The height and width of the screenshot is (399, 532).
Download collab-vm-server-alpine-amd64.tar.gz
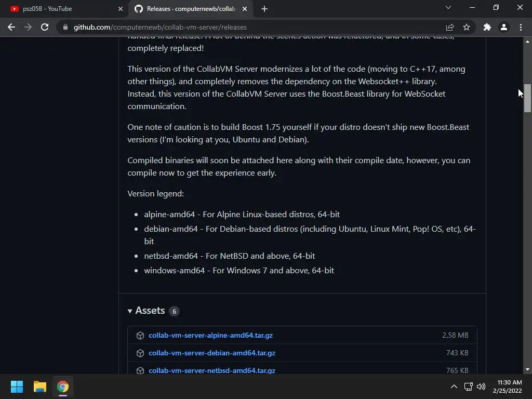click(x=211, y=335)
